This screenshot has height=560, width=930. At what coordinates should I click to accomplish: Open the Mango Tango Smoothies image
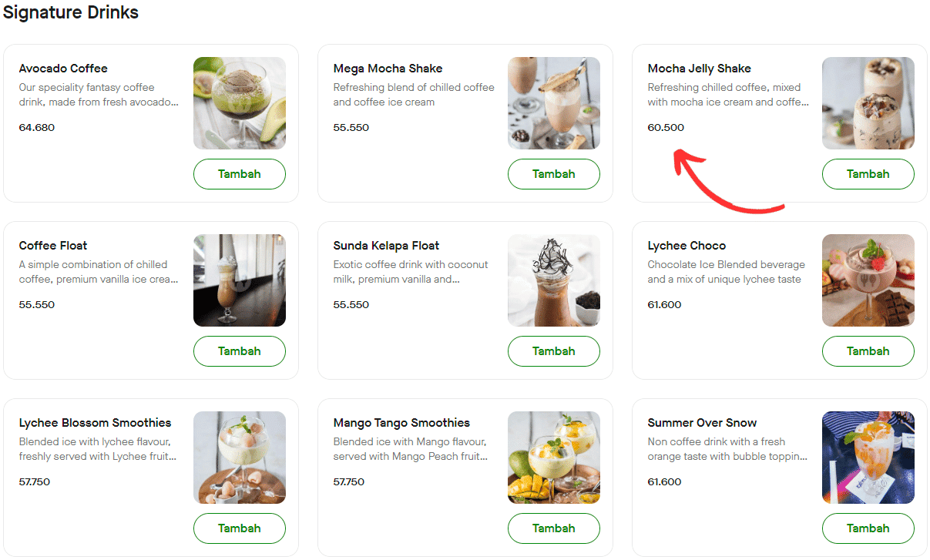pyautogui.click(x=553, y=458)
